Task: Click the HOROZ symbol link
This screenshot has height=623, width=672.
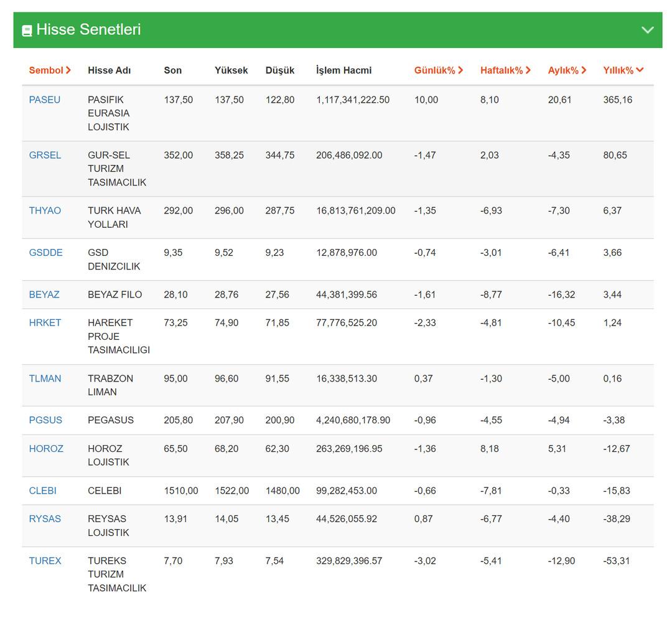Action: 46,448
